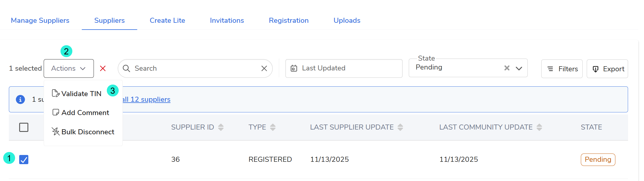Expand the State dropdown chevron
The width and height of the screenshot is (644, 181).
pos(519,68)
